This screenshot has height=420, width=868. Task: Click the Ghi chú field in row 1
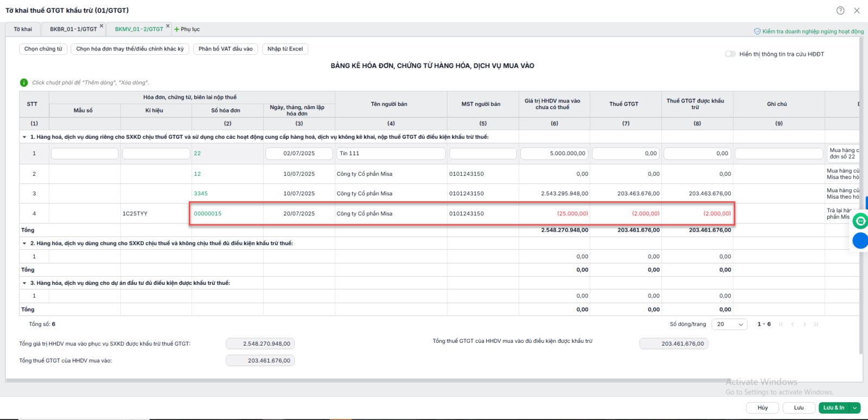779,154
